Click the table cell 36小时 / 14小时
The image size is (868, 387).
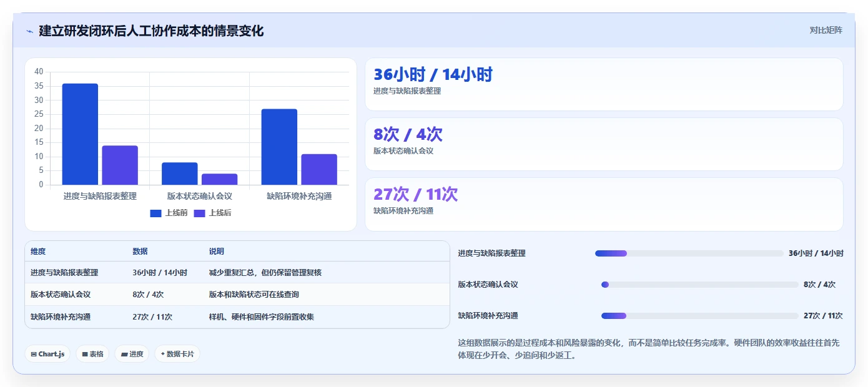coord(160,273)
